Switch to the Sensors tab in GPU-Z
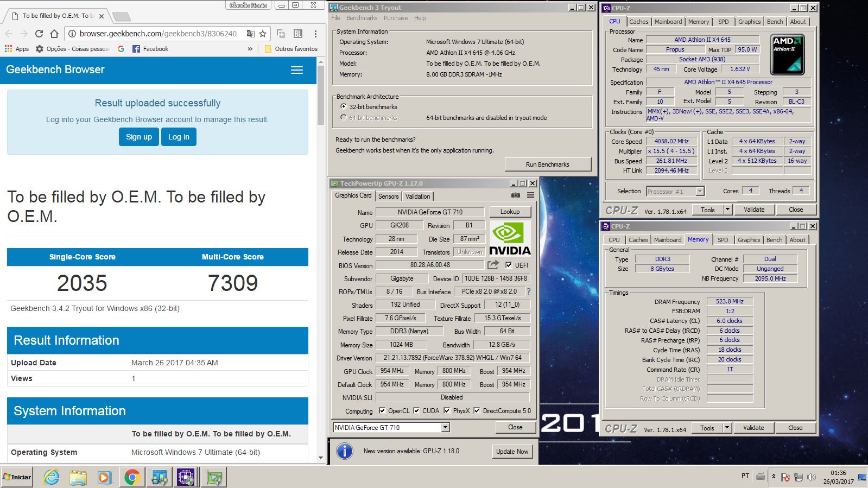This screenshot has width=868, height=488. pos(389,197)
